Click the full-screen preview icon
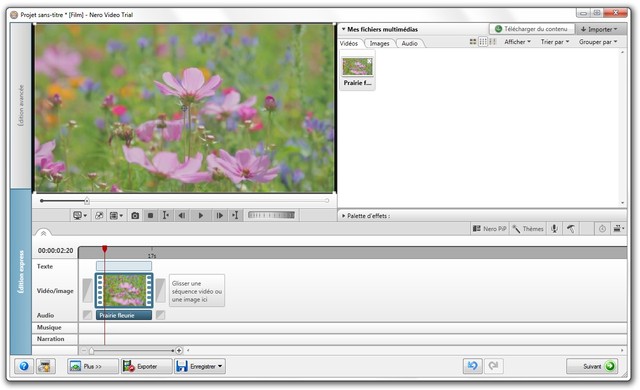 [x=99, y=215]
